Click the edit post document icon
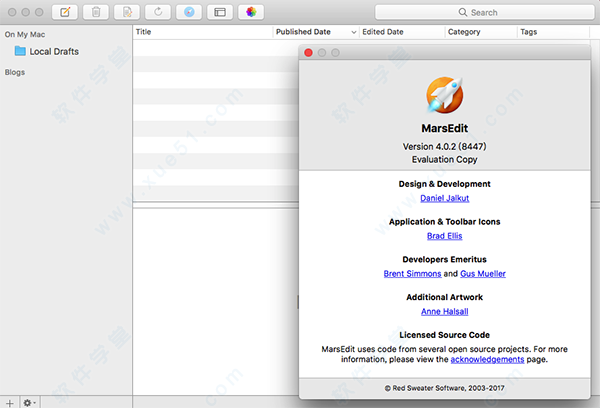 coord(127,12)
